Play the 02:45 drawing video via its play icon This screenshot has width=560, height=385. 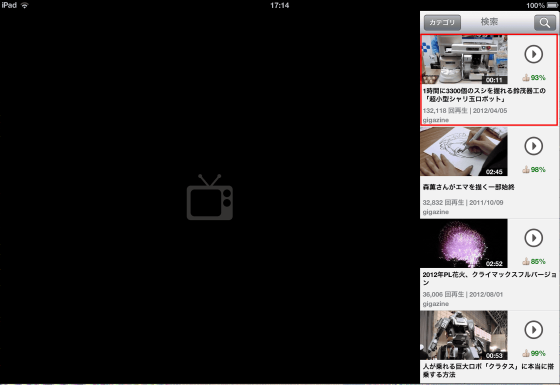point(534,146)
